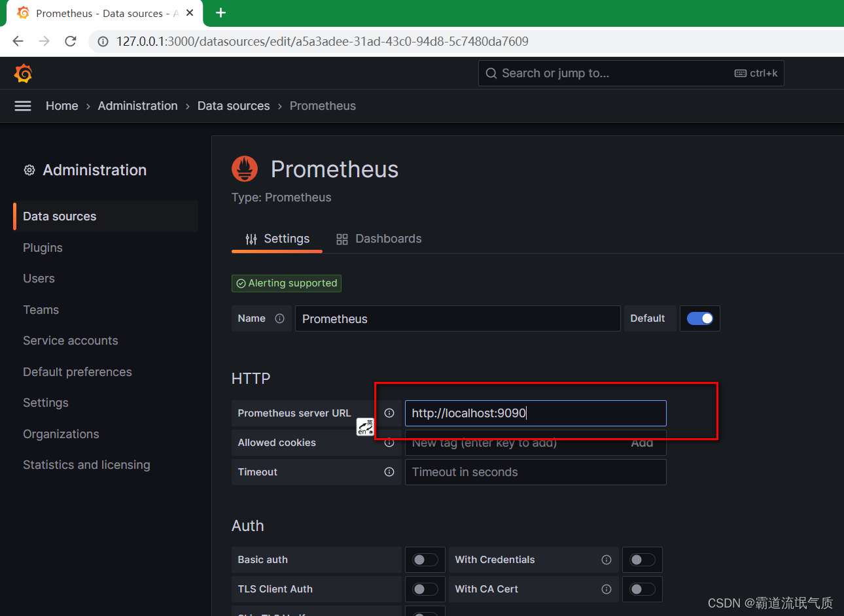The width and height of the screenshot is (844, 616).
Task: Click the Prometheus server URL info icon
Action: pos(389,413)
